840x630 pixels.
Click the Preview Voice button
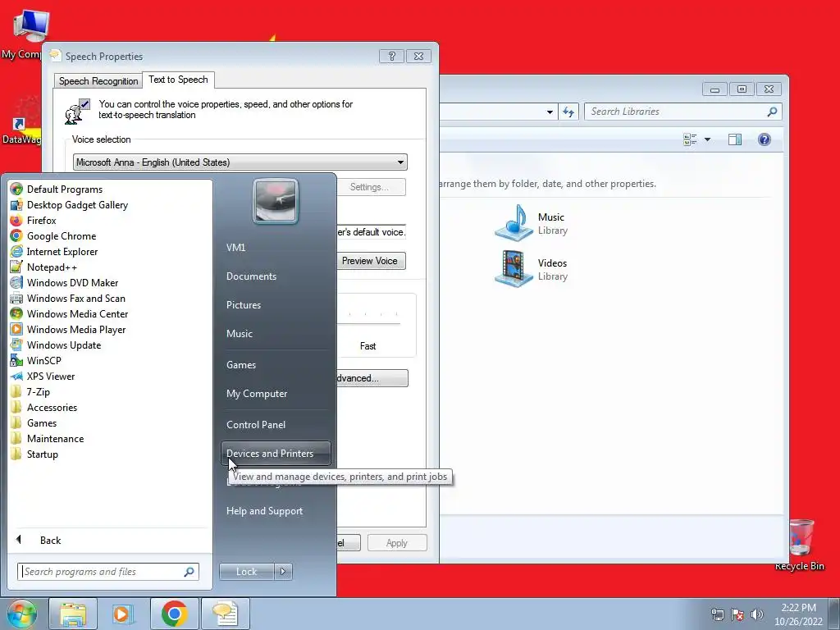click(370, 261)
